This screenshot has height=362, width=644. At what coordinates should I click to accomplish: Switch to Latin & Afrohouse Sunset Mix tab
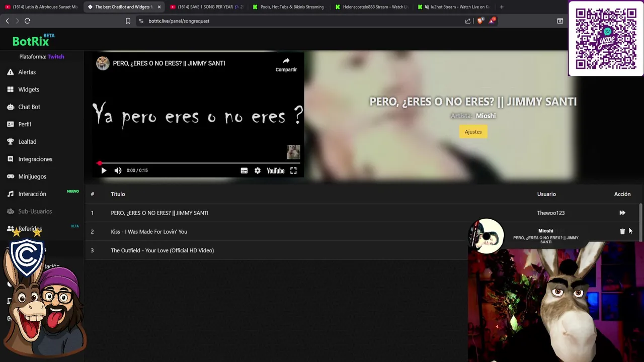(41, 7)
